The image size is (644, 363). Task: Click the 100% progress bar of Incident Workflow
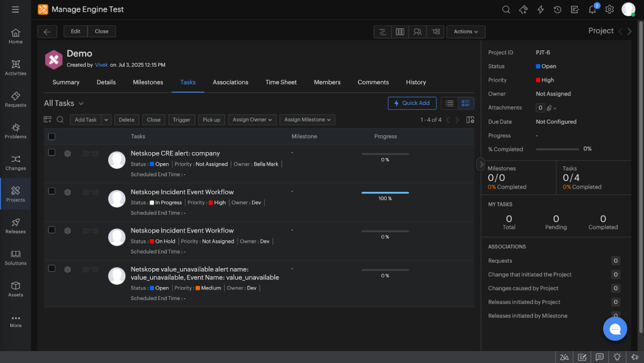[x=386, y=193]
